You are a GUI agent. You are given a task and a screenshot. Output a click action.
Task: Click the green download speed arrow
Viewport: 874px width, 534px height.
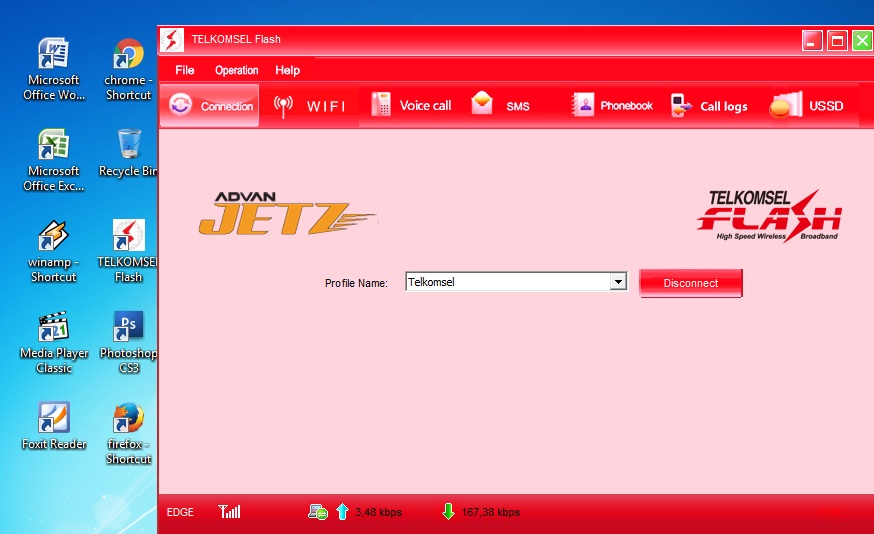448,511
